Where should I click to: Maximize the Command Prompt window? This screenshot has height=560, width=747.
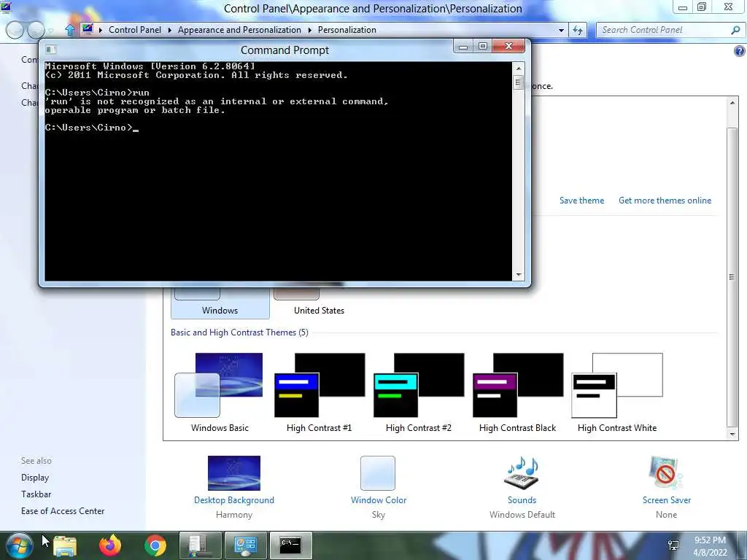483,46
